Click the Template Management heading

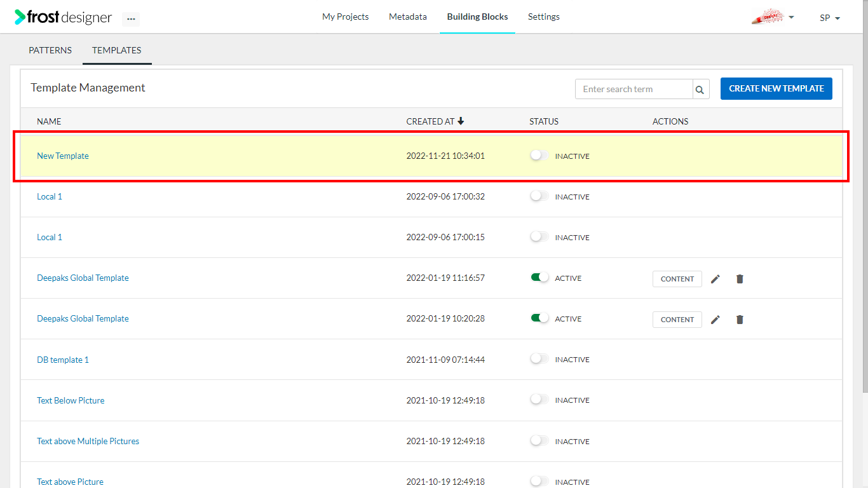pyautogui.click(x=88, y=88)
